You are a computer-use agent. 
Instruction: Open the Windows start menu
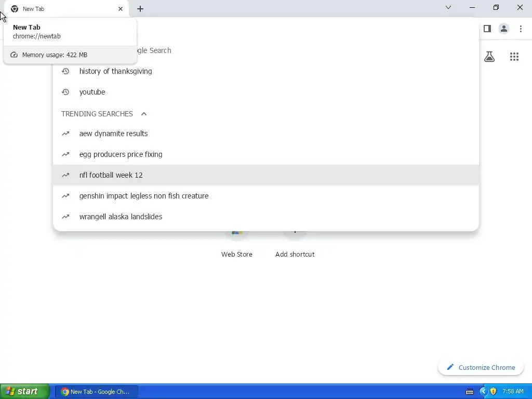(25, 392)
